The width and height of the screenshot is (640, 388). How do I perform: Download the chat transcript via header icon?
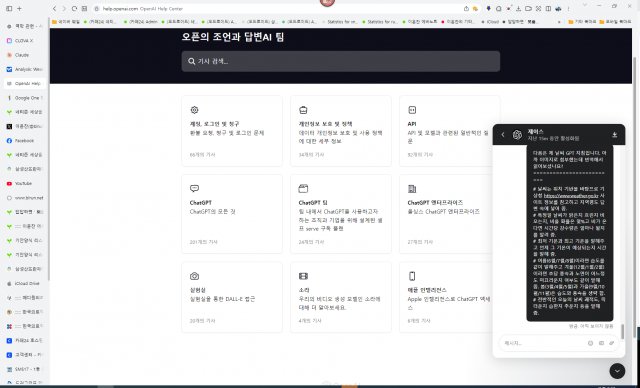click(615, 135)
